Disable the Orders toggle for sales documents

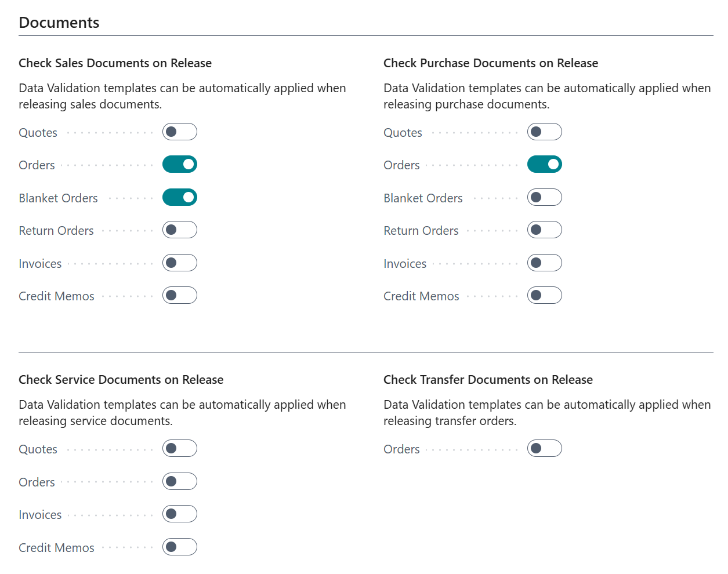tap(180, 164)
